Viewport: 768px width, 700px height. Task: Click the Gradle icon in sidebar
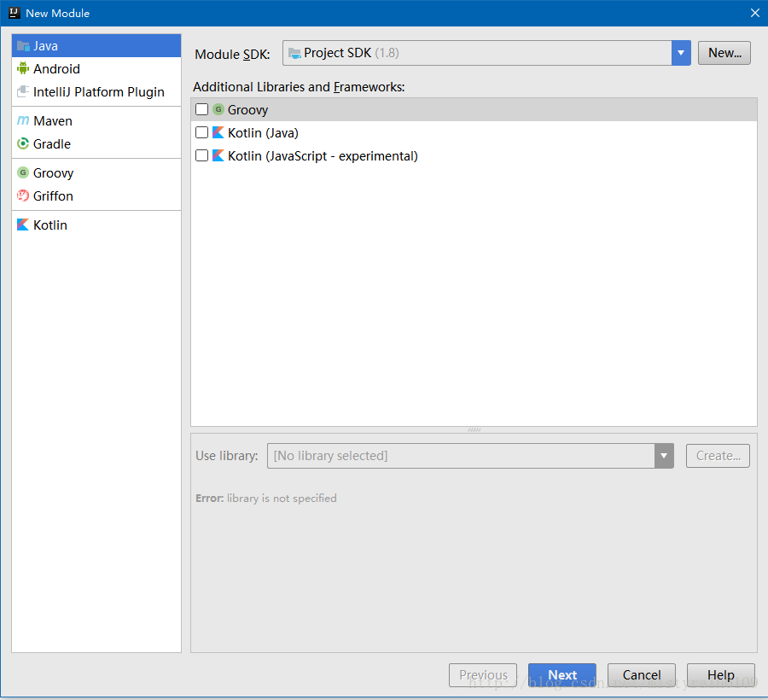(23, 143)
